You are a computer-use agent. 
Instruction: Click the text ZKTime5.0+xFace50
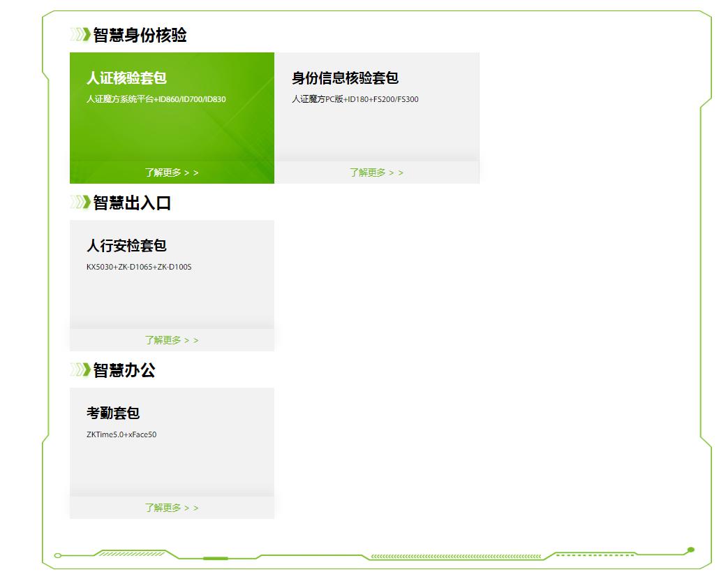(121, 434)
